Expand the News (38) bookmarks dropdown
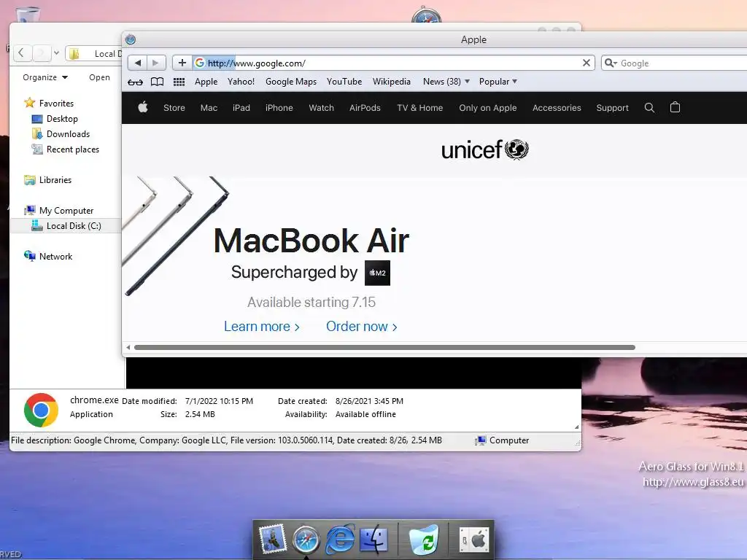The image size is (747, 560). tap(446, 82)
